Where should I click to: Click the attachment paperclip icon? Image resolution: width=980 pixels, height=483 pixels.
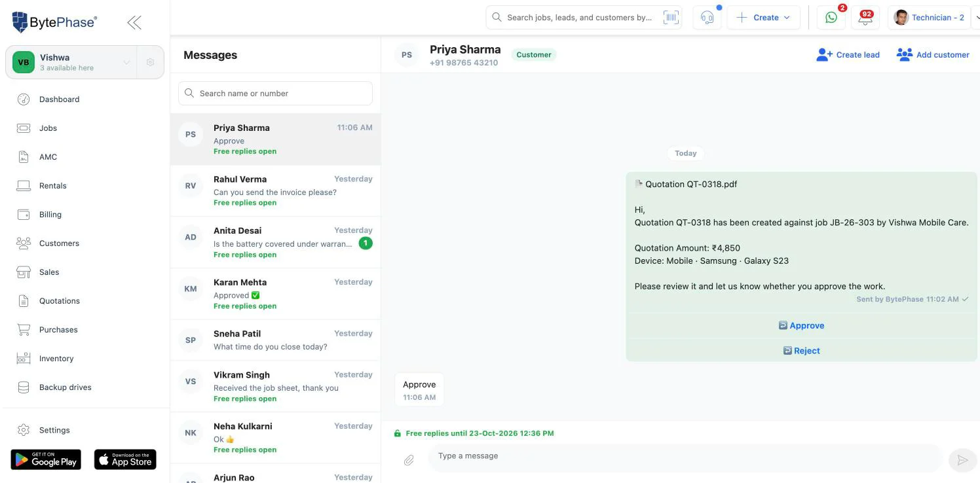(x=409, y=460)
